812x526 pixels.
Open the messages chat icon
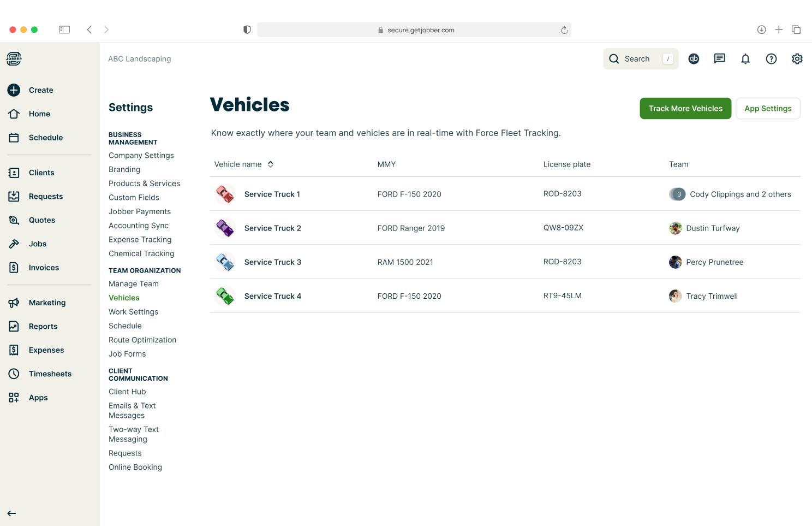tap(719, 59)
